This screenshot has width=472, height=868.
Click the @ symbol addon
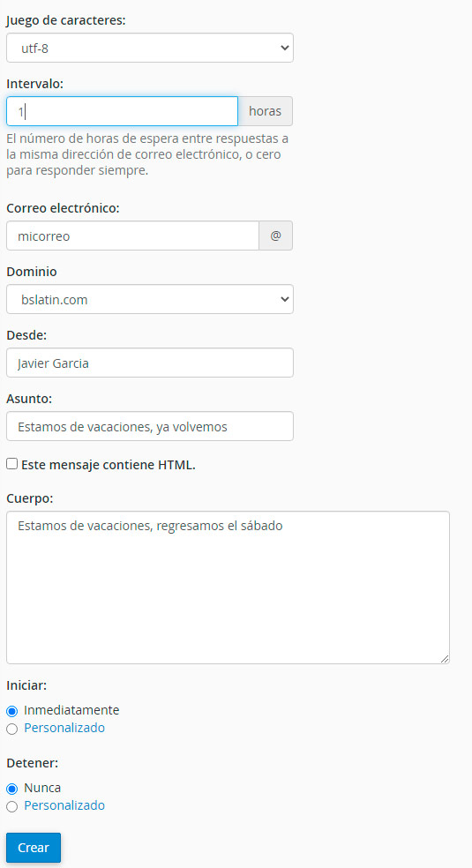[x=275, y=236]
